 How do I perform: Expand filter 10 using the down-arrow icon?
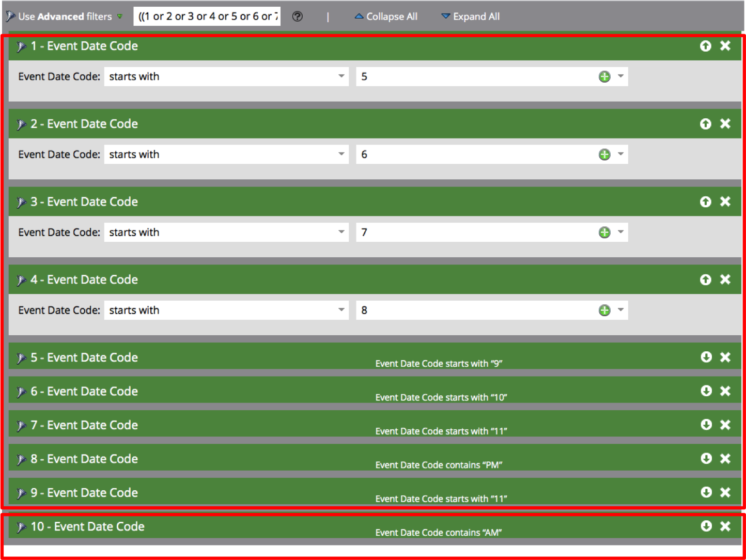tap(706, 526)
